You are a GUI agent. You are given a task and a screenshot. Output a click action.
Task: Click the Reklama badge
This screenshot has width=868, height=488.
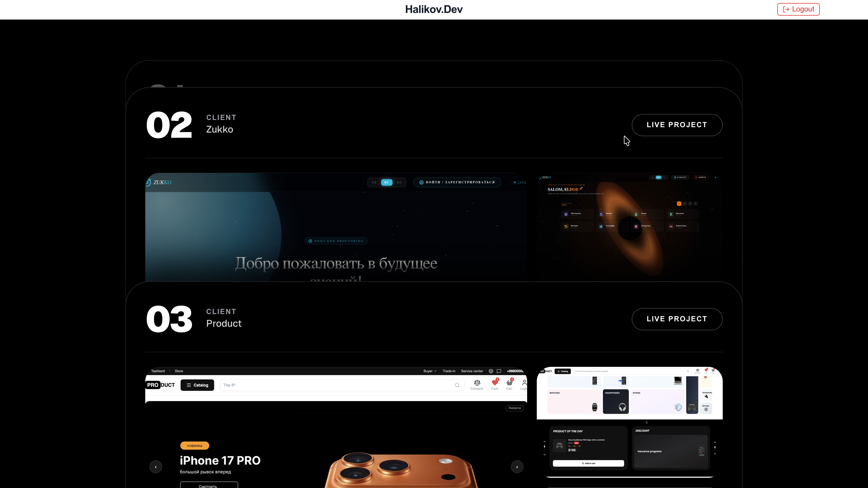click(514, 408)
